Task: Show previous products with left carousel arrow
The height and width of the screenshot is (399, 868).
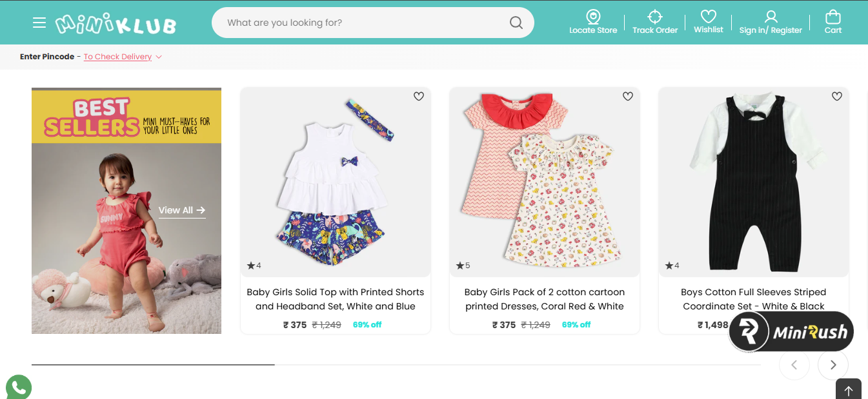Action: click(794, 365)
